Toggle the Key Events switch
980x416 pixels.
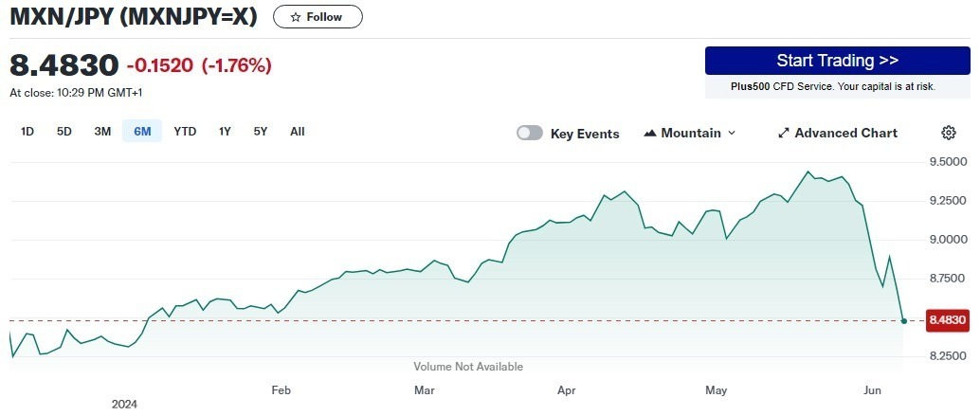529,134
